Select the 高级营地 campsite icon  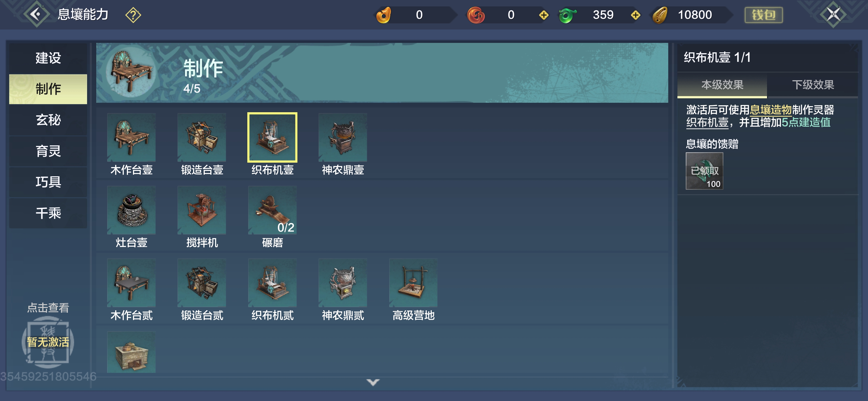[413, 283]
